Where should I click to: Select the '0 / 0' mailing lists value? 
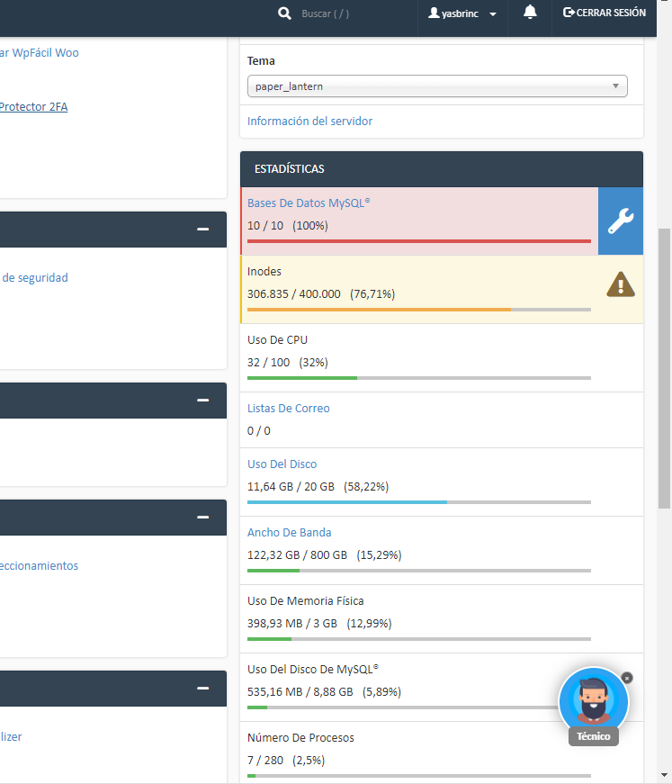(x=259, y=430)
